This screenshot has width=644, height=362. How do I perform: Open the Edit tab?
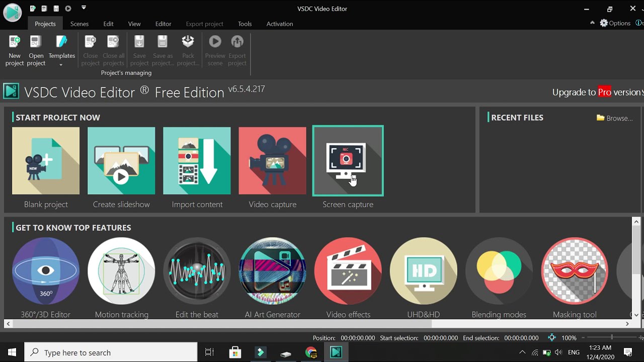(x=108, y=24)
